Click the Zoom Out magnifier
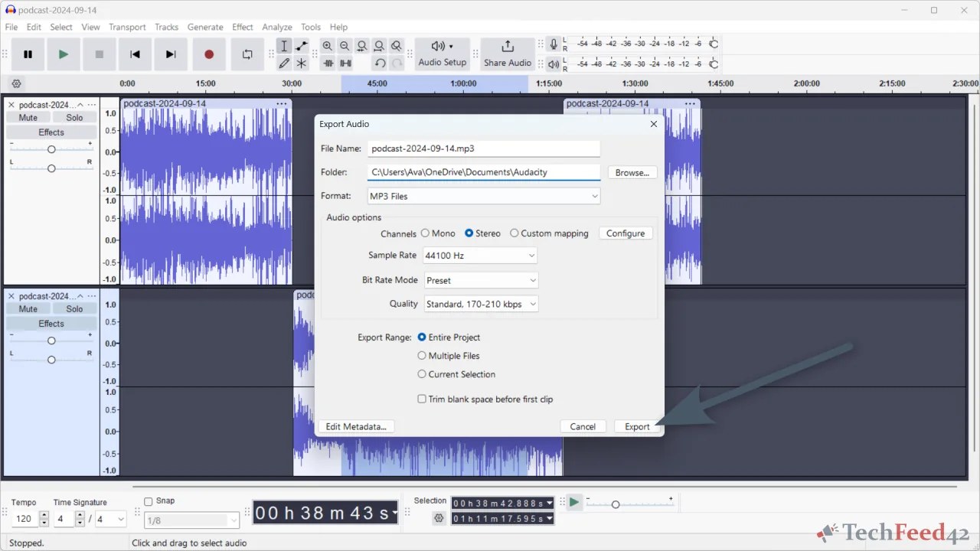Screen dimensions: 980x551 345,46
